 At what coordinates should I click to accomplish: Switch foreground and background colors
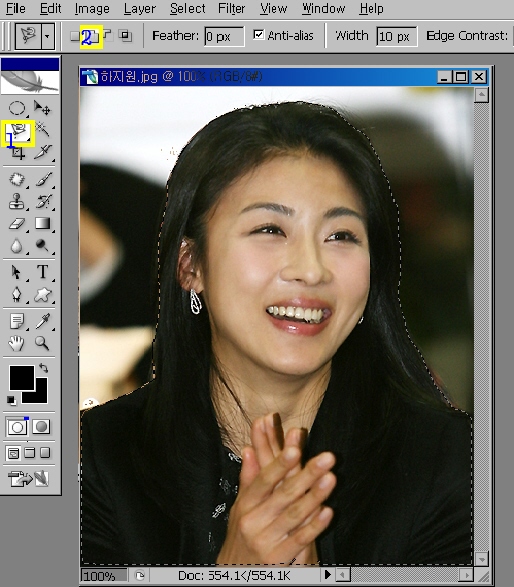pyautogui.click(x=43, y=368)
